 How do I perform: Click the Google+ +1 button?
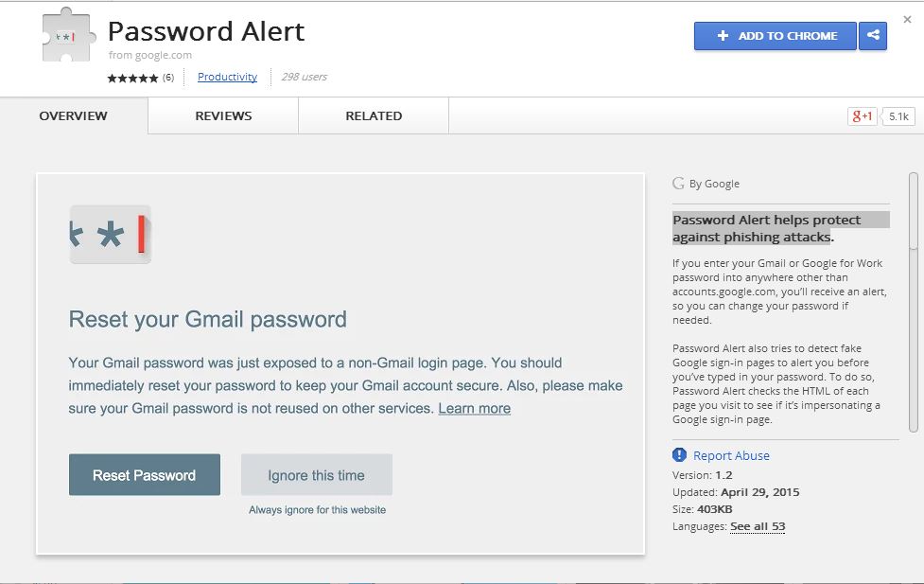point(863,116)
